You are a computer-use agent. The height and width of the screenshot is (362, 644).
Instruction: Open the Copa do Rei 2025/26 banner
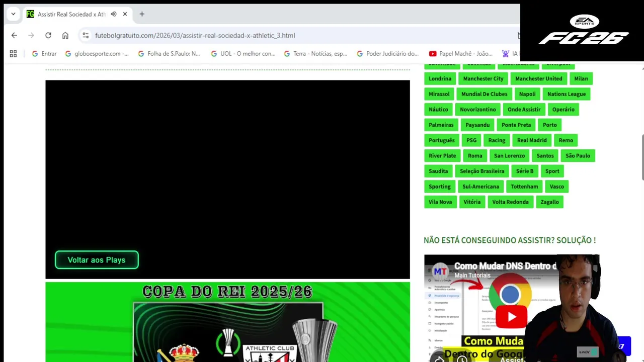[227, 322]
